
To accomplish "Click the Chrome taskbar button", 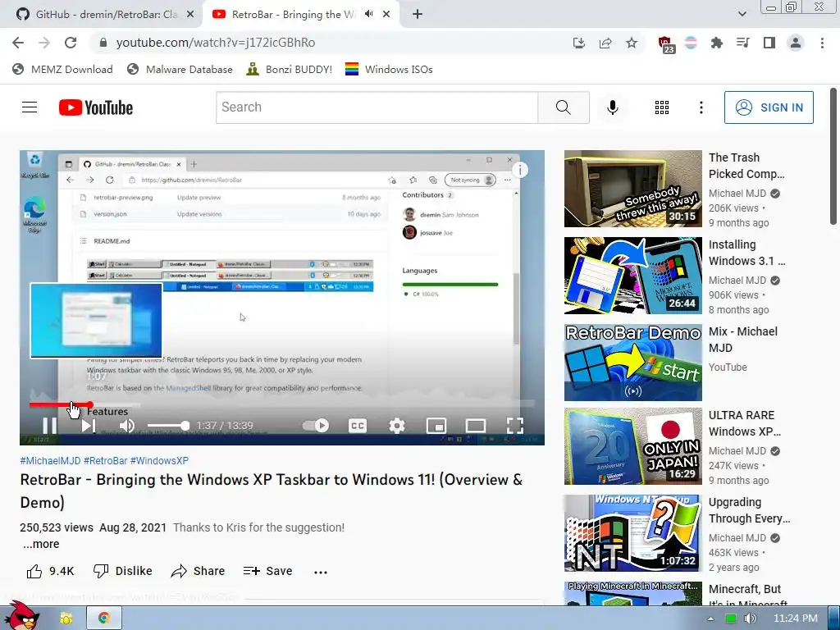I will [x=103, y=618].
